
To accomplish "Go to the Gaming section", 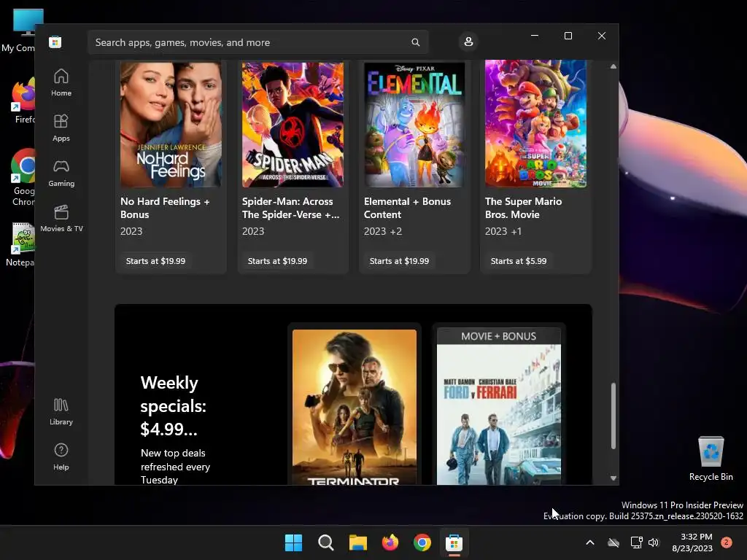I will pos(61,173).
